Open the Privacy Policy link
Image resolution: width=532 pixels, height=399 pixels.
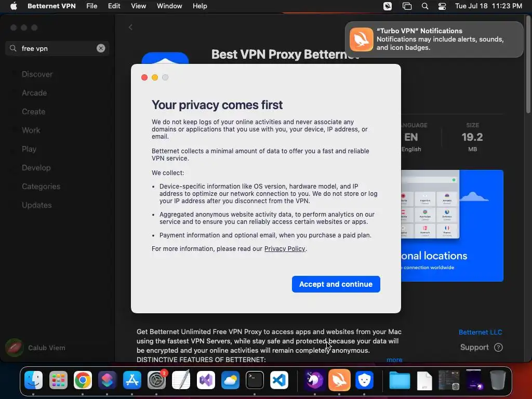tap(285, 249)
